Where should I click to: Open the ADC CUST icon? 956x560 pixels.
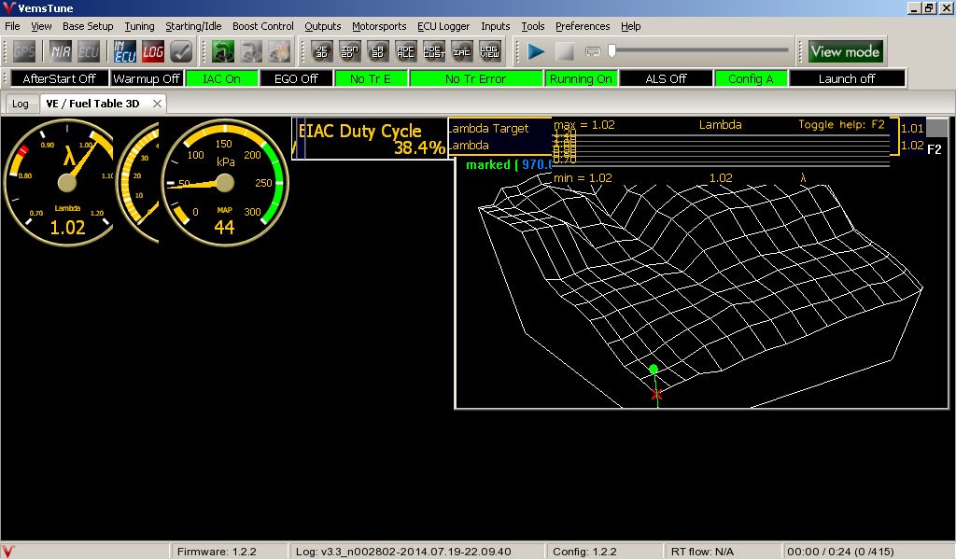pyautogui.click(x=433, y=51)
